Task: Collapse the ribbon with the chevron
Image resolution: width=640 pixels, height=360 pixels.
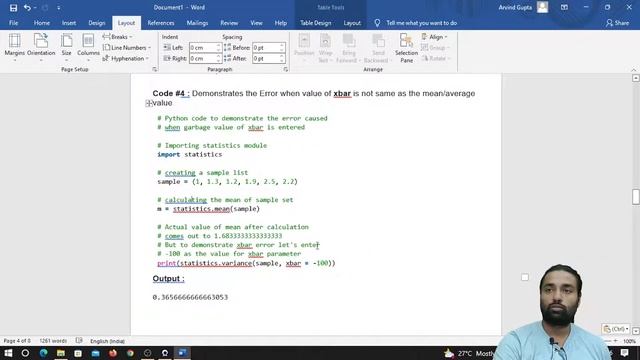Action: pos(633,70)
